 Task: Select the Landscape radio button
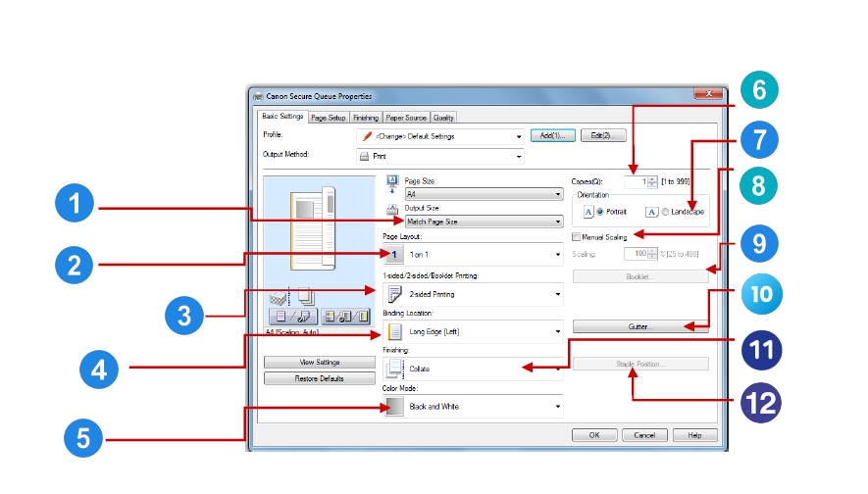coord(663,211)
